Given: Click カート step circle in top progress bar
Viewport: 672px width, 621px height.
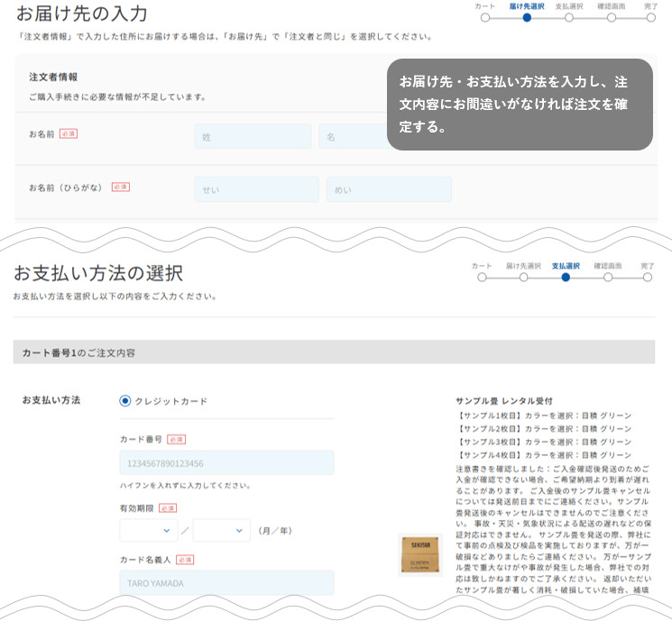Looking at the screenshot, I should pos(484,17).
